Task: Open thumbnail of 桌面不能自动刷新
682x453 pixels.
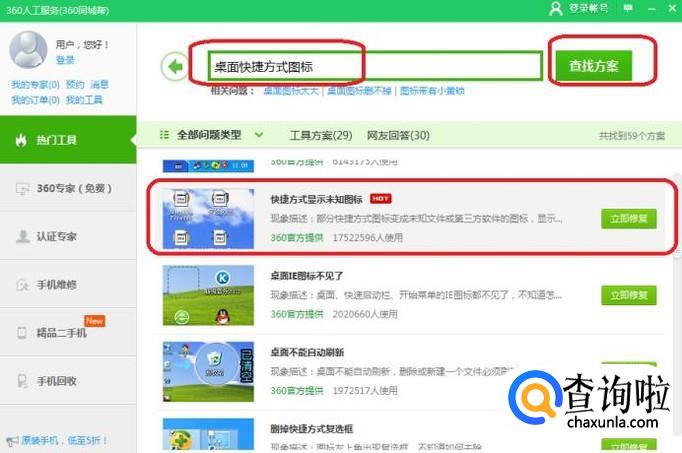Action: coord(208,372)
